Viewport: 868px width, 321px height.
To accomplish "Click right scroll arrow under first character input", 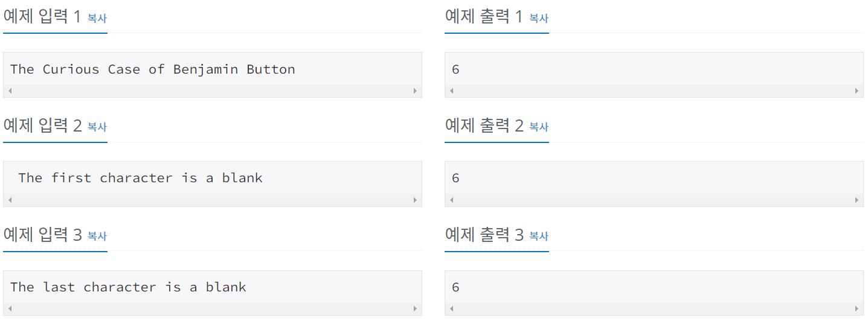I will pos(416,200).
